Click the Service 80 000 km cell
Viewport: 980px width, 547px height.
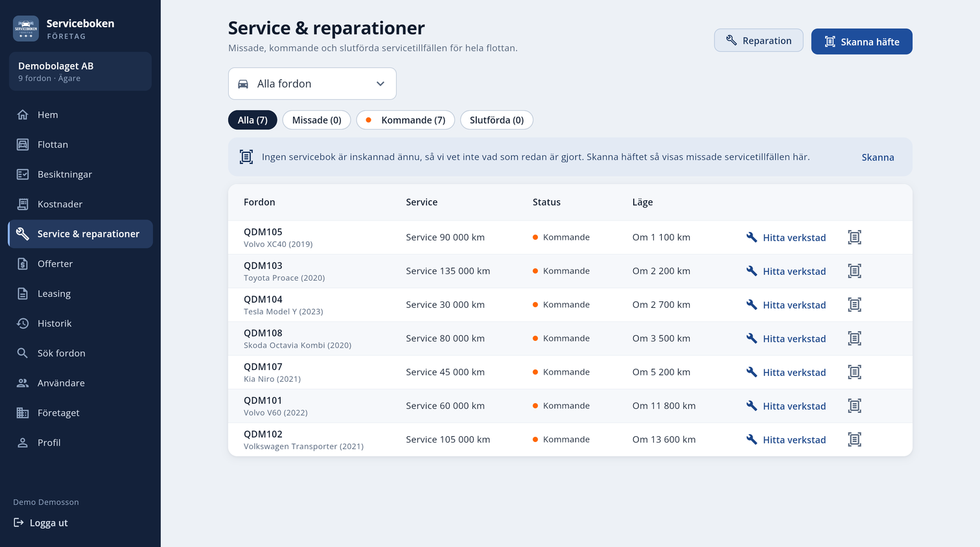445,338
